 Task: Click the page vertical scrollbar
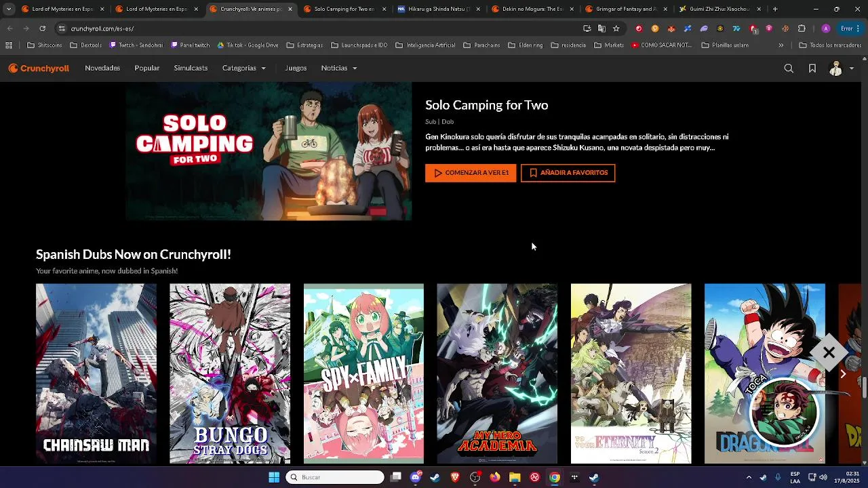click(x=864, y=387)
